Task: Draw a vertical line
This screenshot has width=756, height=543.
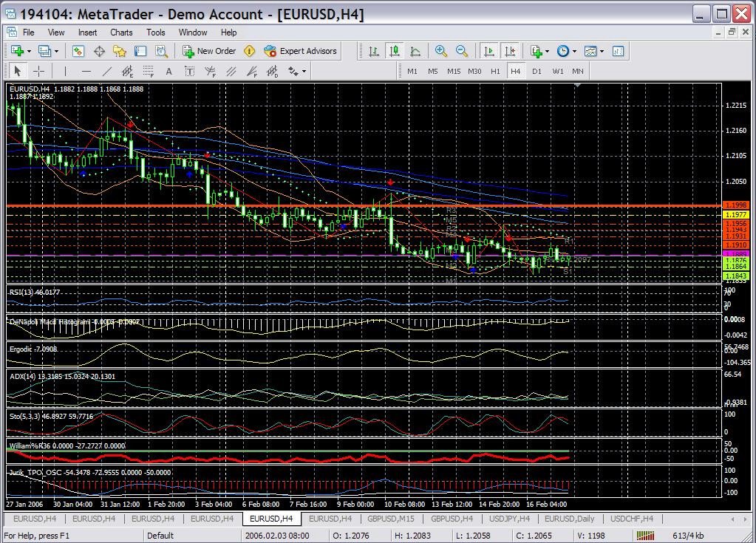Action: click(x=65, y=72)
